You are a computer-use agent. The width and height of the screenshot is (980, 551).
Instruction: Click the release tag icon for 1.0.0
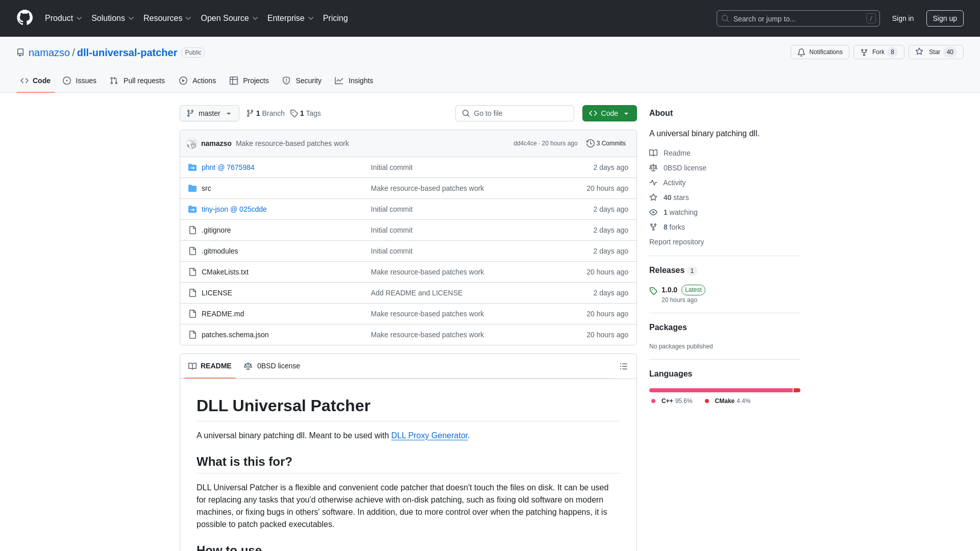pyautogui.click(x=653, y=291)
